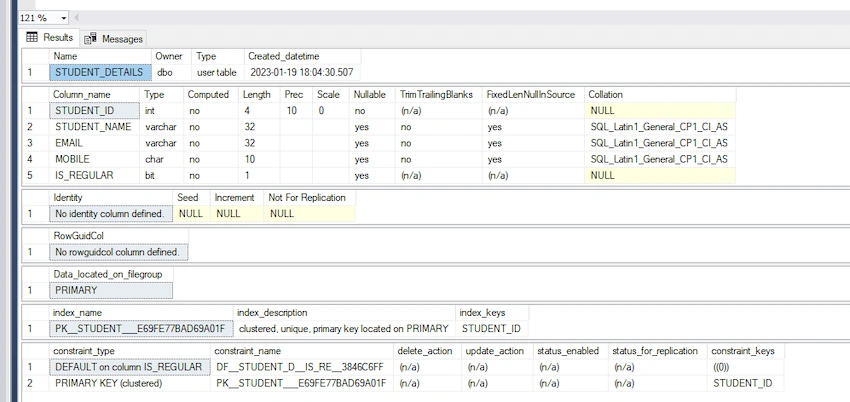
Task: Click the dbo Owner cell
Action: 171,72
